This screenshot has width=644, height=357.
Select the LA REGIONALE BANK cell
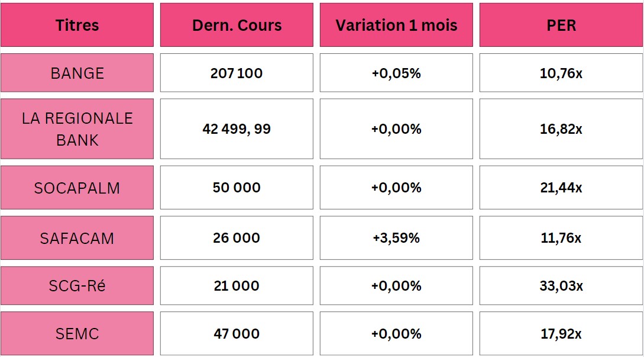coord(77,128)
